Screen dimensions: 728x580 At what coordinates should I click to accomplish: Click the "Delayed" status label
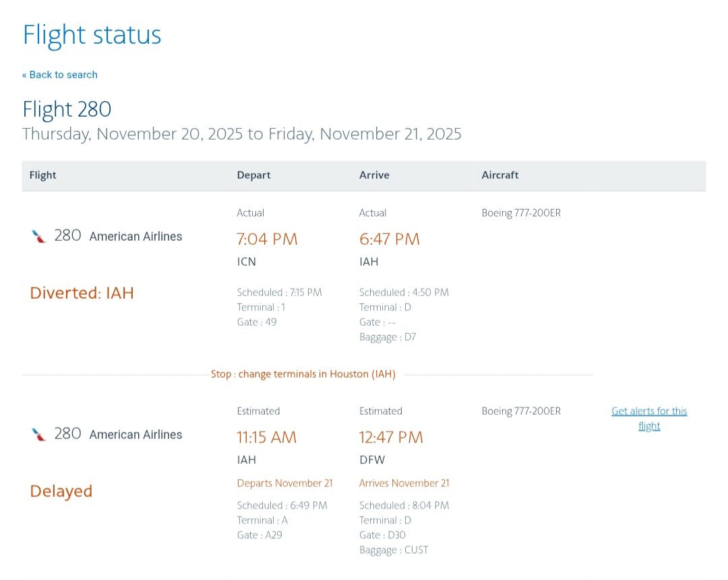(61, 491)
